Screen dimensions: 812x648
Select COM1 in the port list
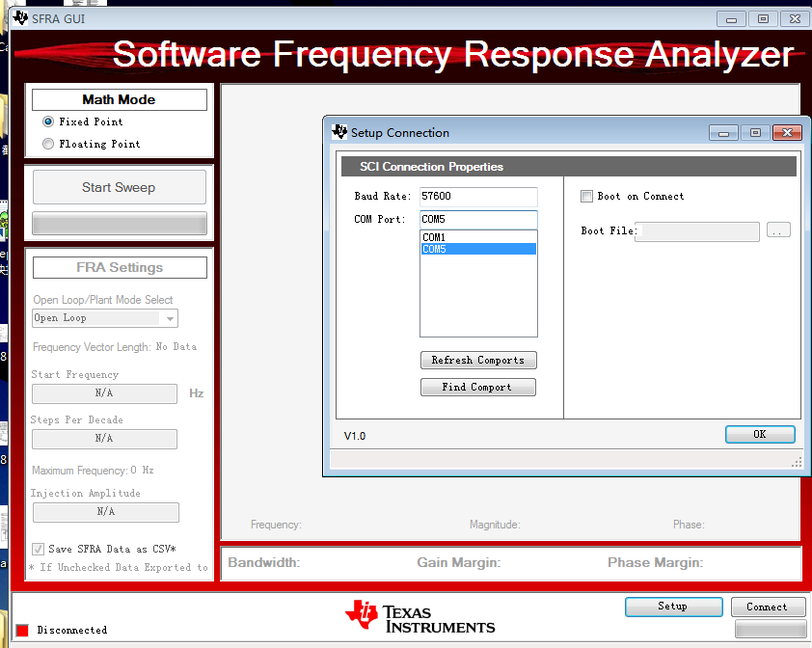478,237
